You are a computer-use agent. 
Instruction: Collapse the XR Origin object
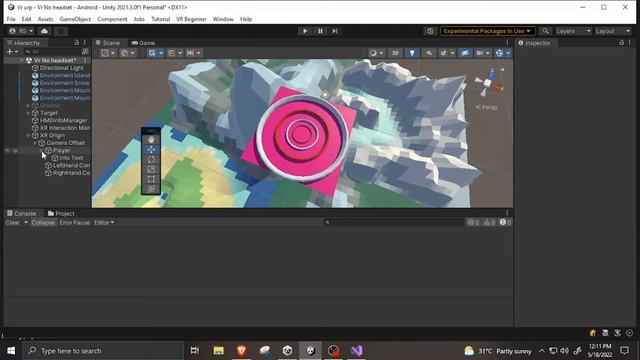click(x=28, y=136)
